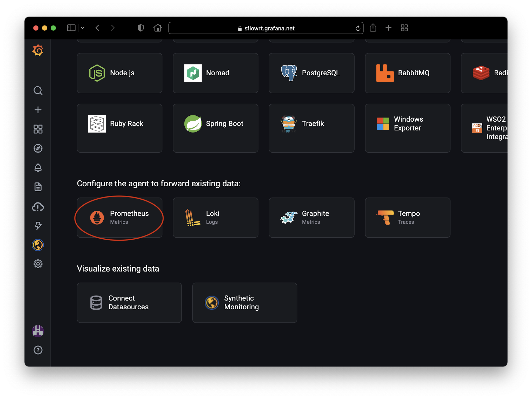Screen dimensions: 532x399
Task: Select the Traefik integration card
Action: (311, 128)
